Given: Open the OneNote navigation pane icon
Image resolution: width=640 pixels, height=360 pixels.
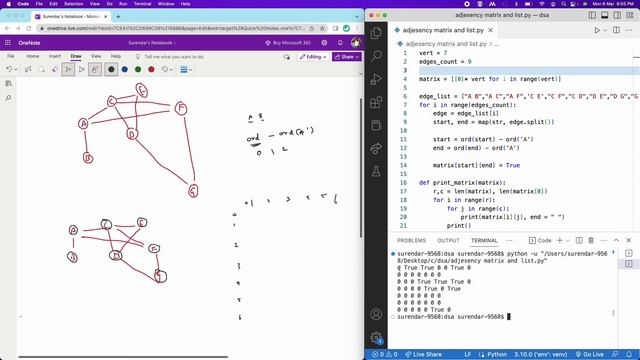Looking at the screenshot, I should tap(8, 84).
